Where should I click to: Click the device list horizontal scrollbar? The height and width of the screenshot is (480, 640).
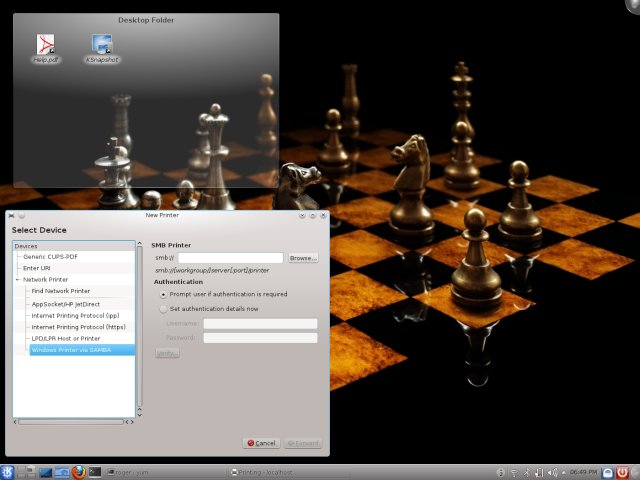tap(72, 421)
